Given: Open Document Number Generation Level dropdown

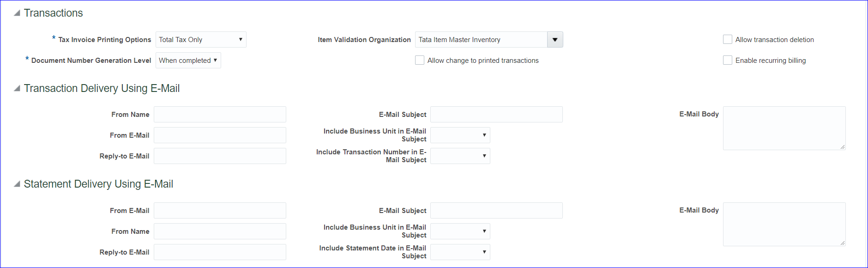Looking at the screenshot, I should click(188, 61).
